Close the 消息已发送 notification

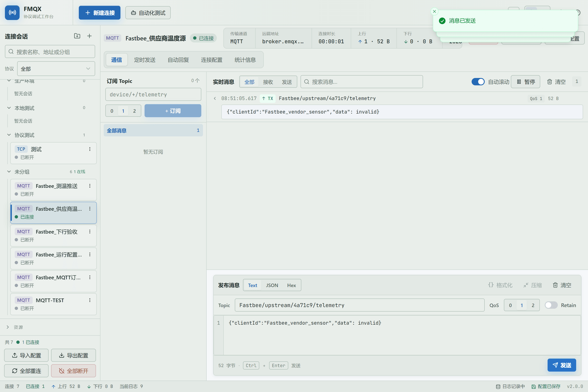tap(434, 11)
